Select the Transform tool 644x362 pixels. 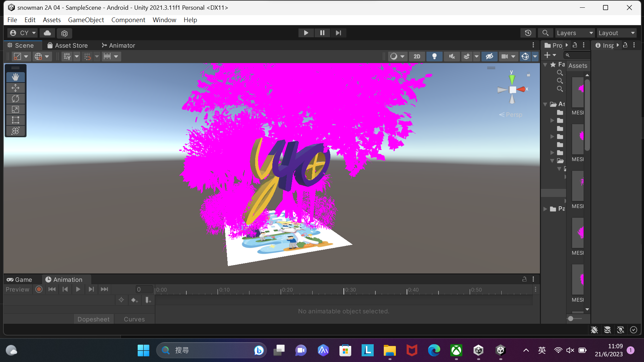[15, 131]
